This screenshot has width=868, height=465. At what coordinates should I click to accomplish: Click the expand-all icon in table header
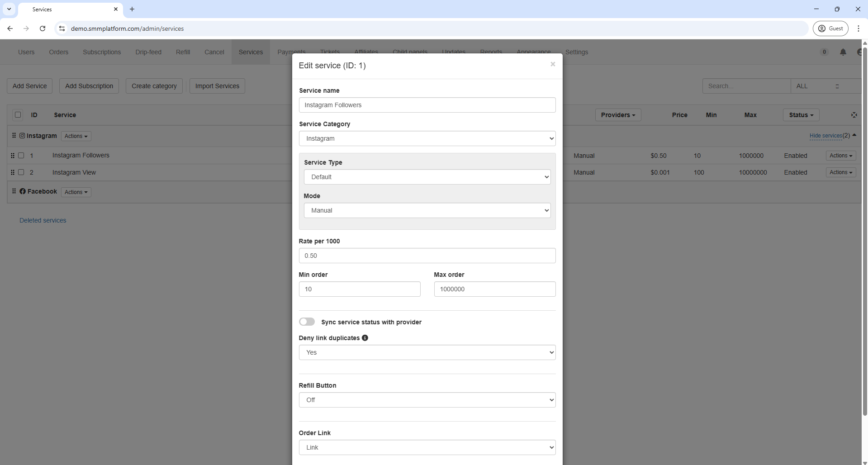854,115
